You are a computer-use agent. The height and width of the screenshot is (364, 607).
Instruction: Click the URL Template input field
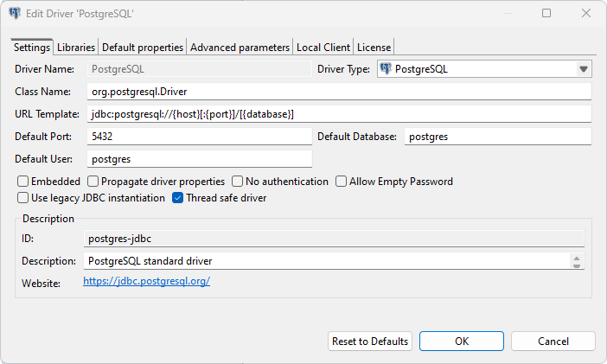tap(339, 114)
